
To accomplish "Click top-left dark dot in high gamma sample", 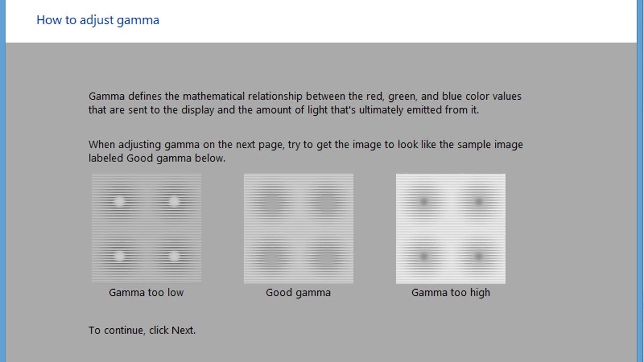I will (x=424, y=202).
